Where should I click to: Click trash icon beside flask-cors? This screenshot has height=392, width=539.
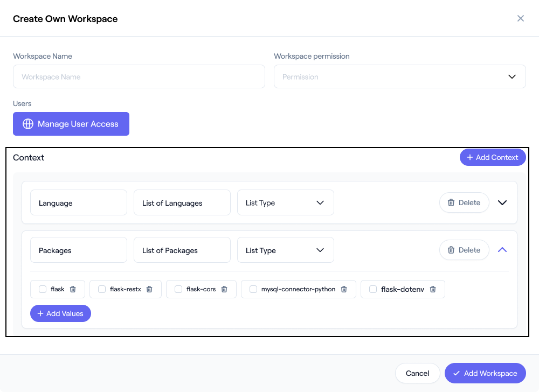point(224,289)
